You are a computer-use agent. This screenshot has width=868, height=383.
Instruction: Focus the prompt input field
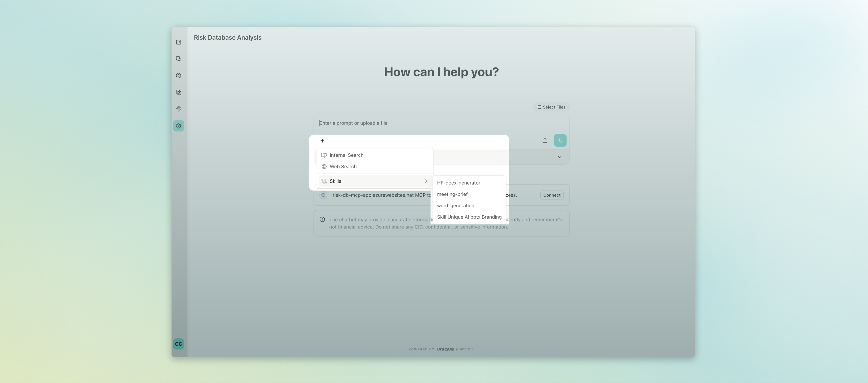tap(442, 123)
